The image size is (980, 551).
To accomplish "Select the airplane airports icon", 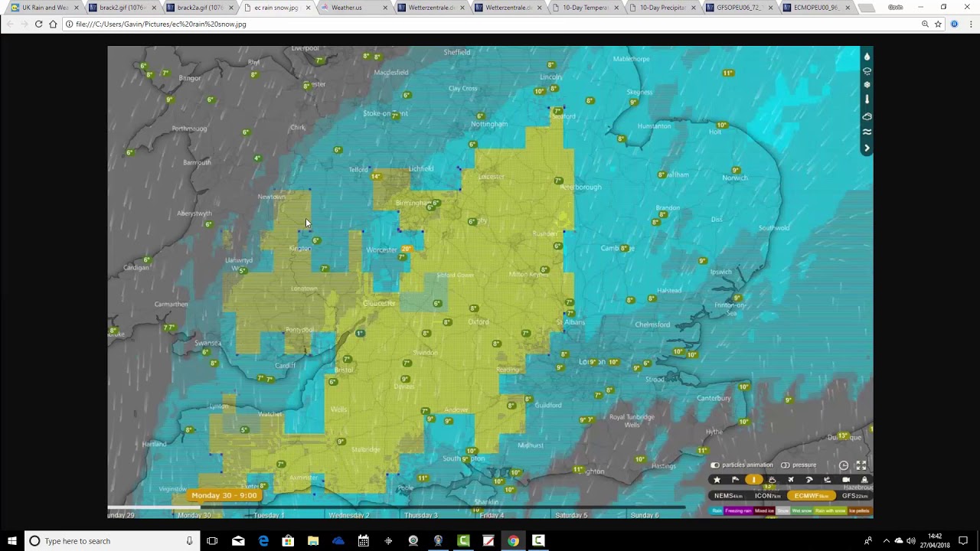I will pyautogui.click(x=791, y=480).
